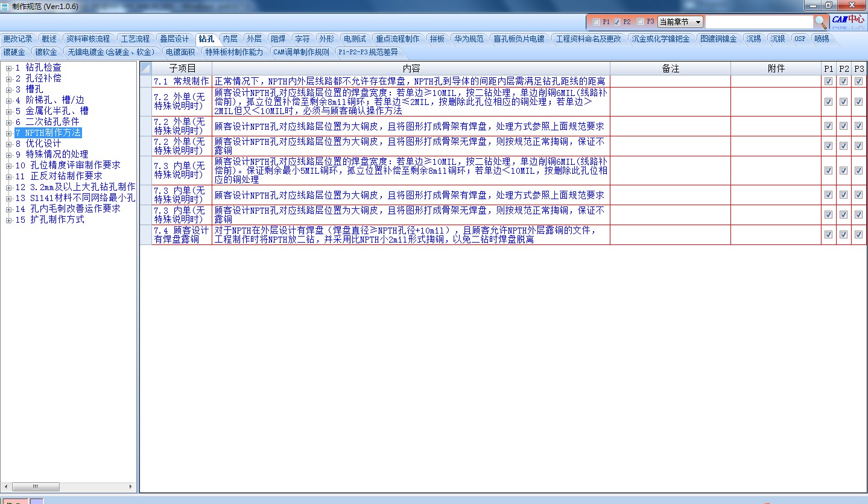The image size is (868, 504).
Task: Click the 附件 column header
Action: click(x=776, y=69)
